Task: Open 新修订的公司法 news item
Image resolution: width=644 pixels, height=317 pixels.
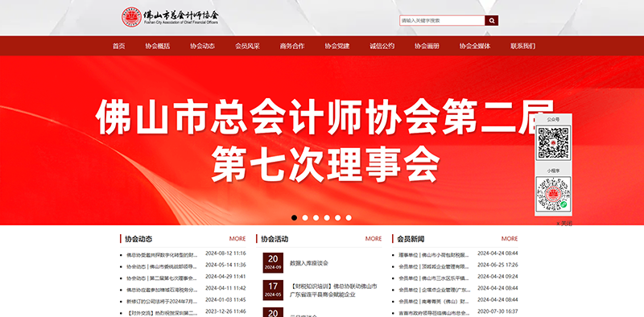Action: pyautogui.click(x=162, y=302)
